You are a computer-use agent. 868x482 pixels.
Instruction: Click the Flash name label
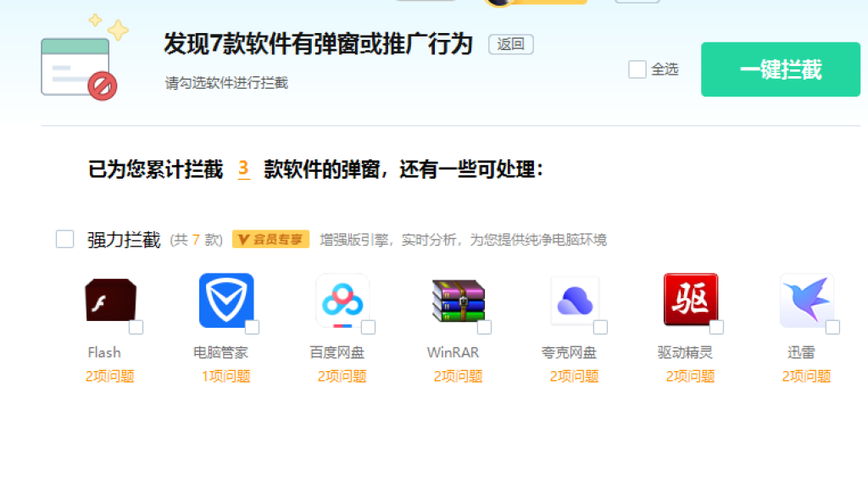(x=104, y=352)
